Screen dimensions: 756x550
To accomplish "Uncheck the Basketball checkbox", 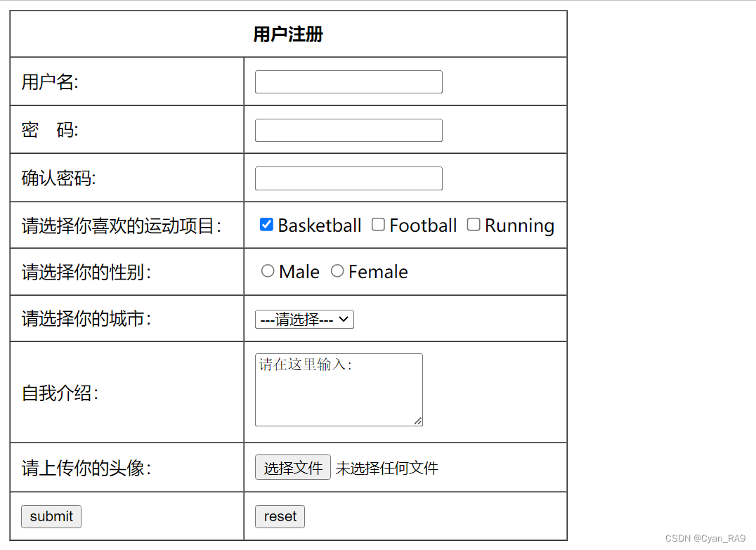I will [266, 225].
